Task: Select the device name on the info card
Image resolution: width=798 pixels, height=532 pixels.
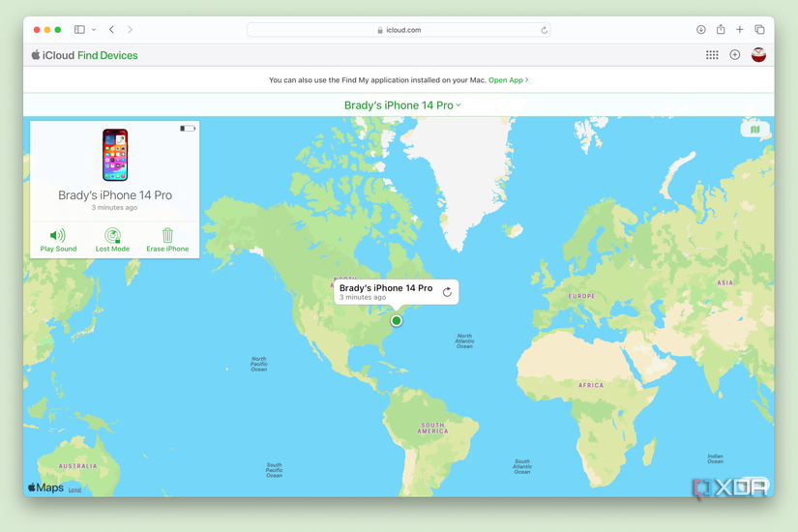Action: coord(115,195)
